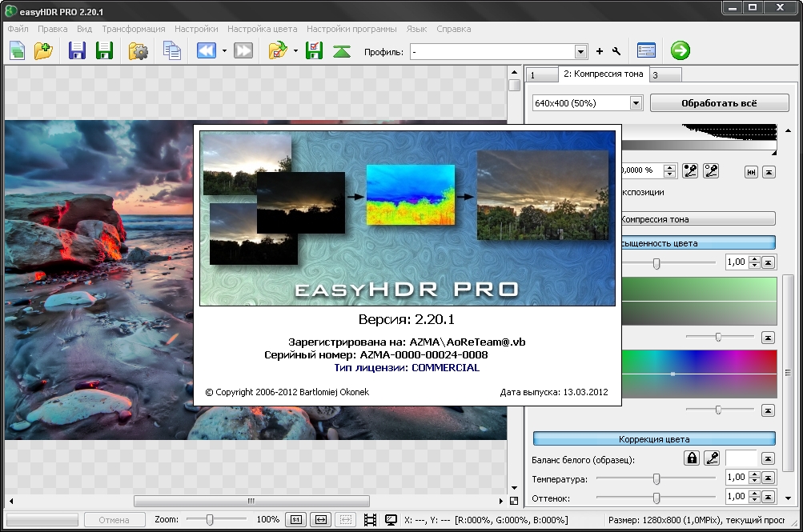Click the fit-to-width zoom icon

tap(321, 520)
